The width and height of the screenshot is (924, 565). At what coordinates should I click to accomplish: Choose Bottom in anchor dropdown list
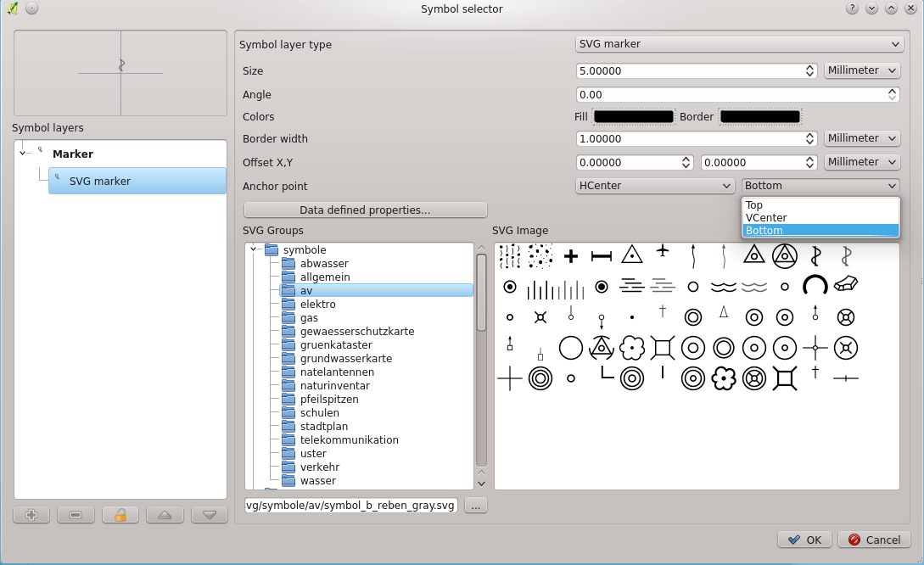pyautogui.click(x=820, y=231)
